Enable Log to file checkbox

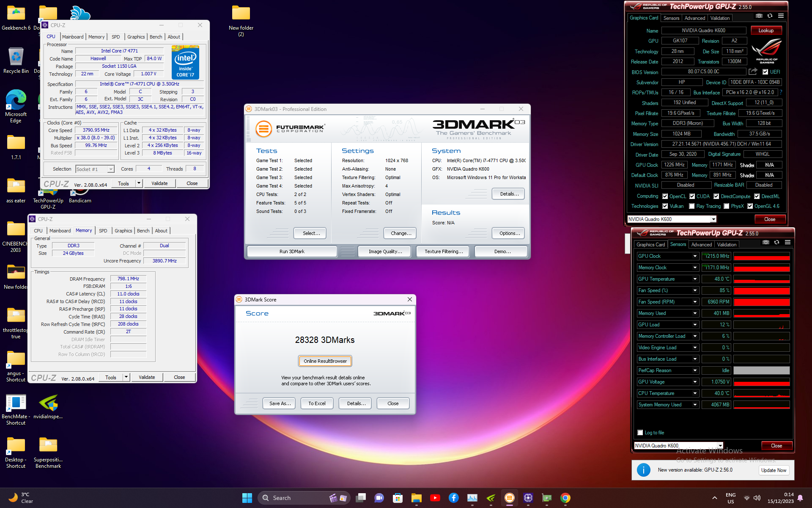640,433
